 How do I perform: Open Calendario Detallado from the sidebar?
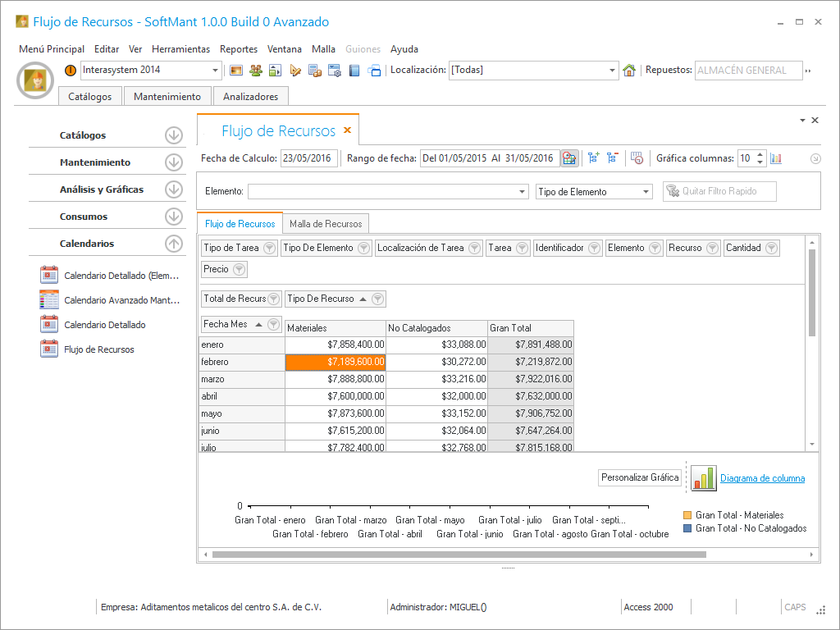104,325
